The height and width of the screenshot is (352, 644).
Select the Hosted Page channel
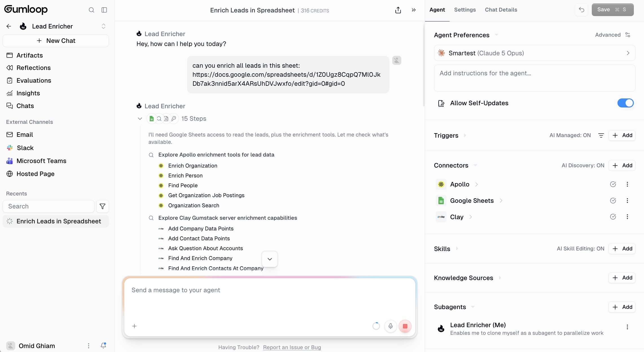(x=35, y=174)
